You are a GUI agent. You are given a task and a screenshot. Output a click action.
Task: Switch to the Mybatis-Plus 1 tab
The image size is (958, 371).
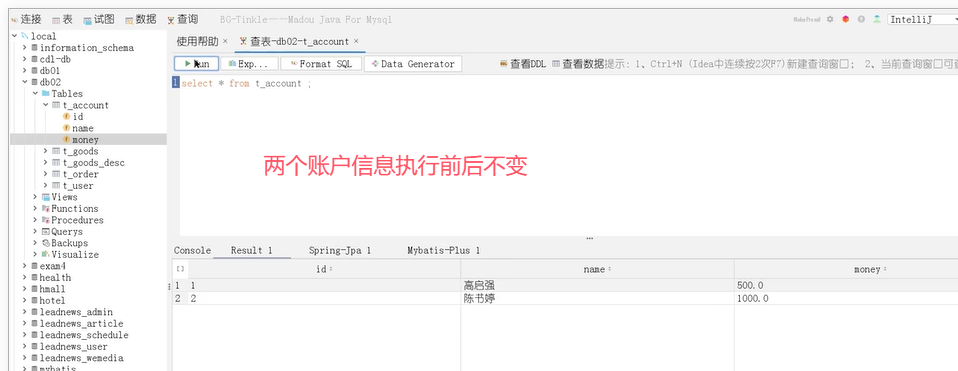(444, 251)
